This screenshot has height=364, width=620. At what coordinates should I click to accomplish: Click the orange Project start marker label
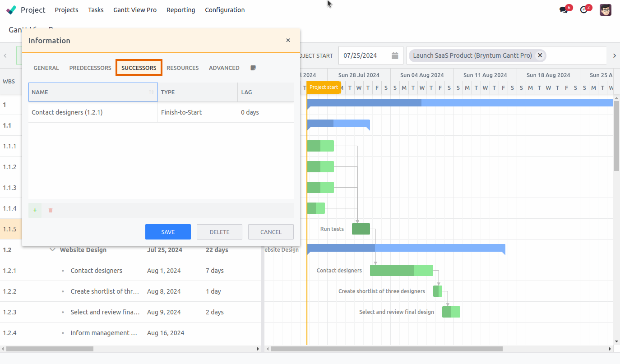324,88
